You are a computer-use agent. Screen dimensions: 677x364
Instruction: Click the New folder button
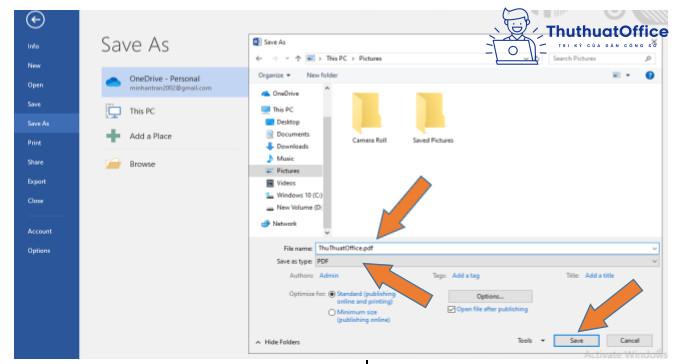coord(322,75)
